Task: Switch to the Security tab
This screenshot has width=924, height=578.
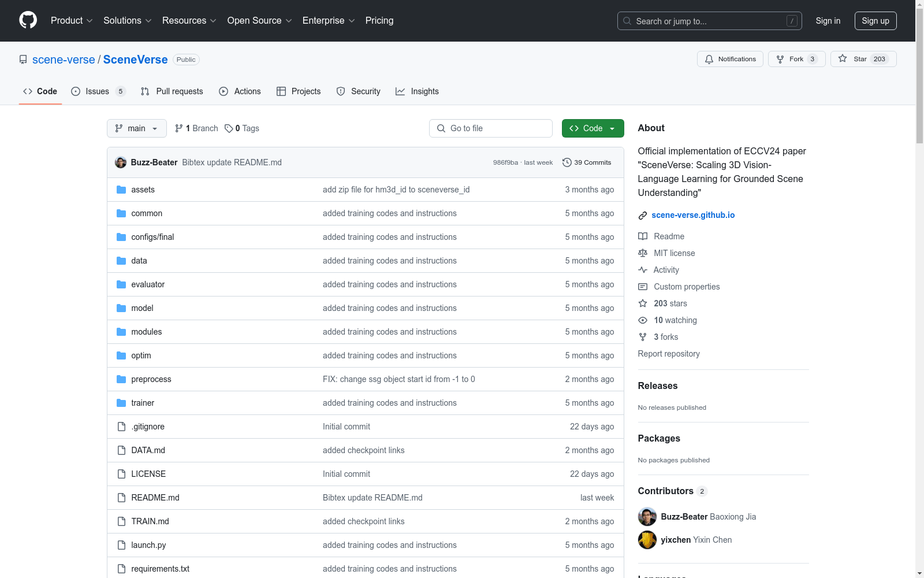Action: [x=359, y=91]
